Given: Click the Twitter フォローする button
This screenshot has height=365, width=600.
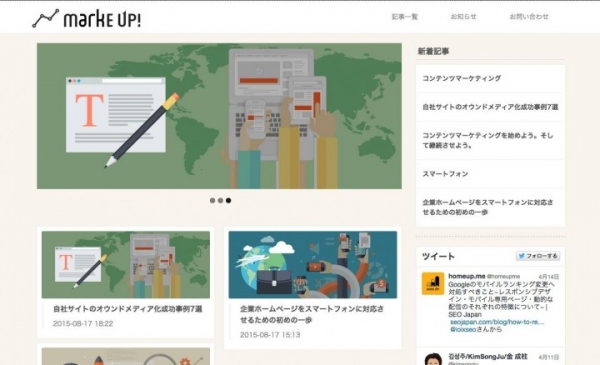Looking at the screenshot, I should (538, 256).
